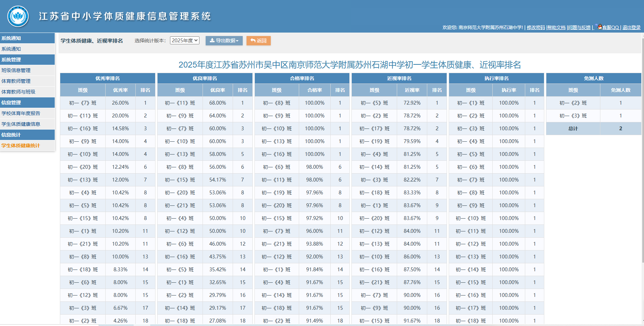Screen dimensions: 644x326
Task: Select 学生体质健康统计 in the sidebar
Action: [x=21, y=146]
